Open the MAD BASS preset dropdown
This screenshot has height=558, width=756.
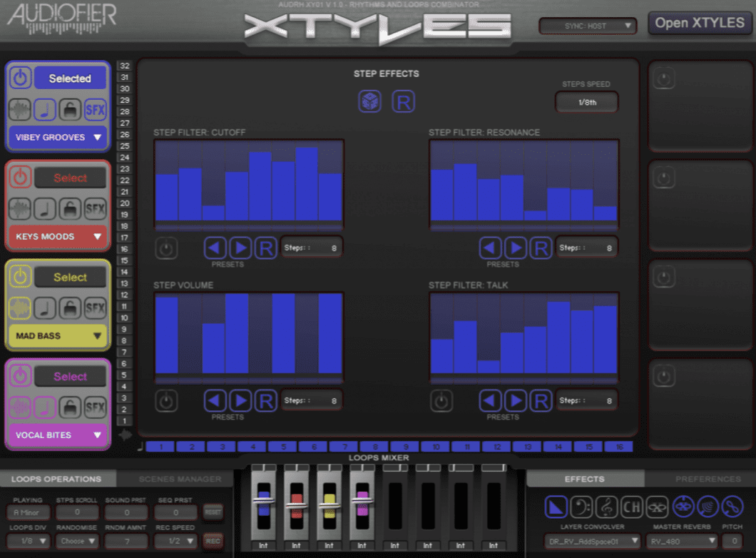[58, 335]
